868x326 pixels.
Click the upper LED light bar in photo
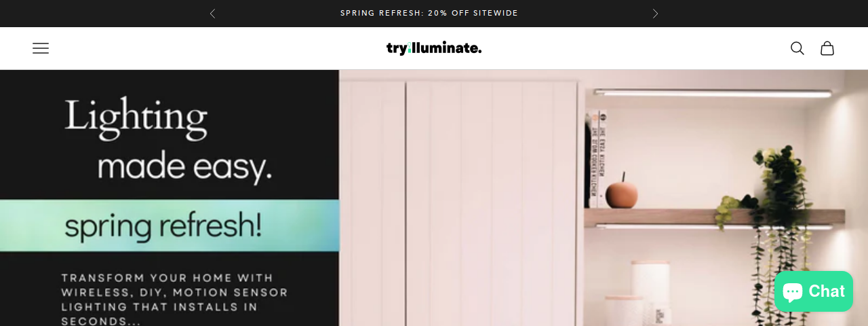(x=712, y=93)
